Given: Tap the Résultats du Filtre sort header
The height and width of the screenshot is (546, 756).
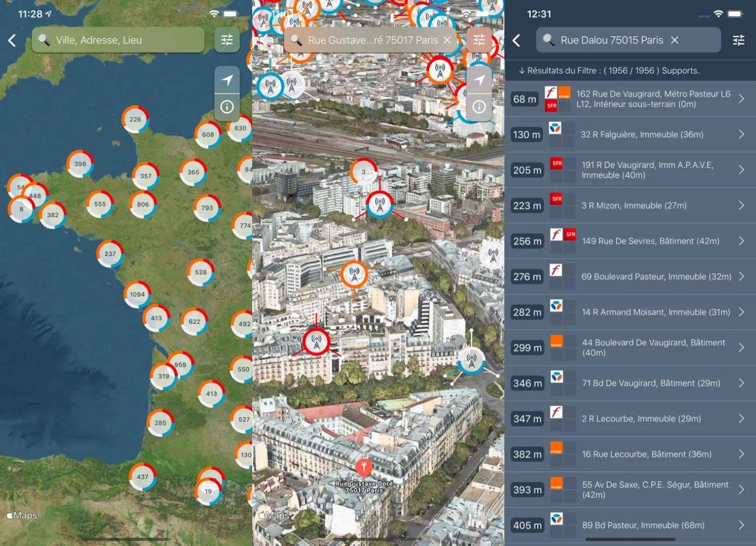Looking at the screenshot, I should [x=609, y=71].
